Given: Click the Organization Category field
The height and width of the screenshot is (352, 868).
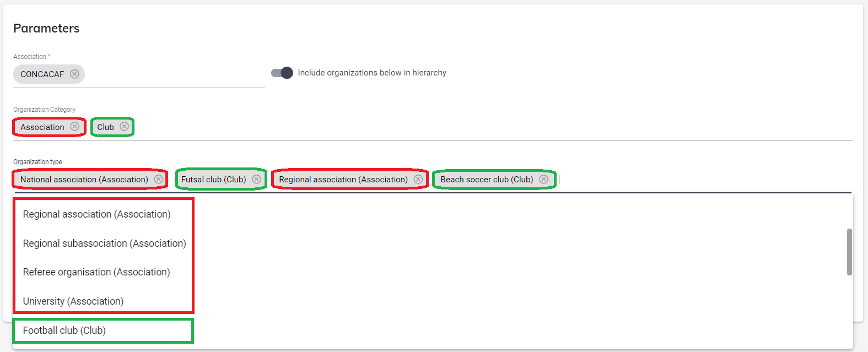Looking at the screenshot, I should tap(490, 127).
